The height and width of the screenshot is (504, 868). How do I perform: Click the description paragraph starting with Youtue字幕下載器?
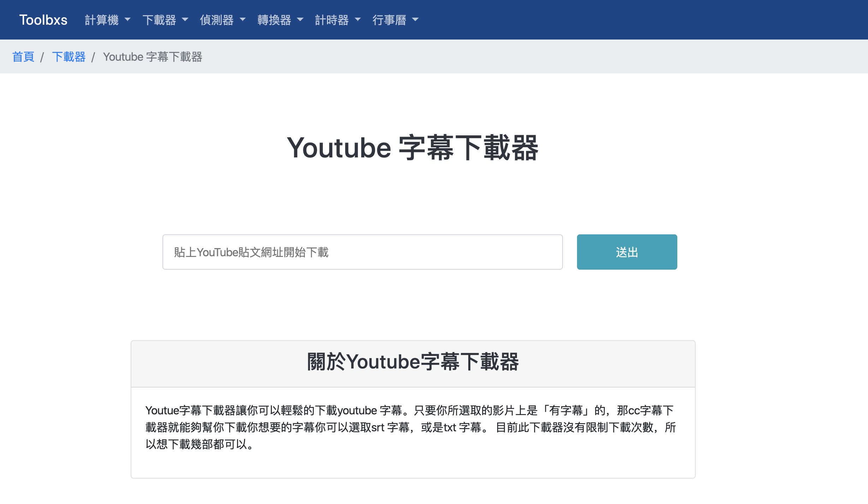tap(411, 427)
